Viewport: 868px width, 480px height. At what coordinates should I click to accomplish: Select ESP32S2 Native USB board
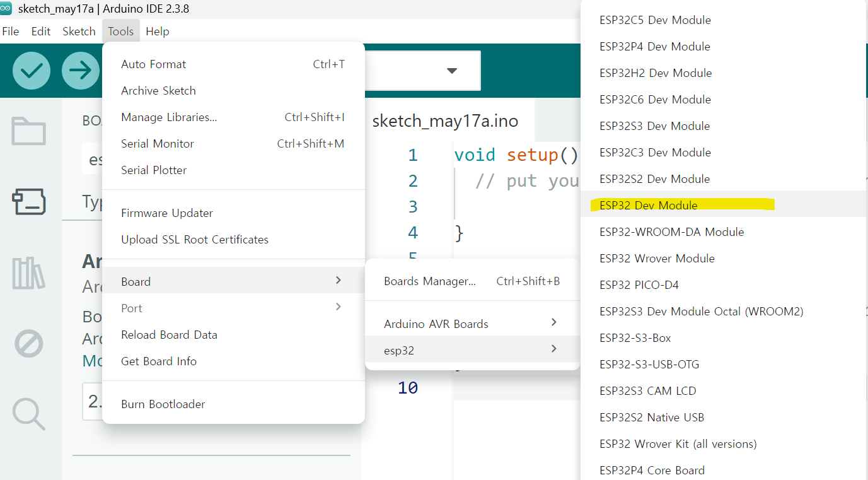click(x=724, y=418)
